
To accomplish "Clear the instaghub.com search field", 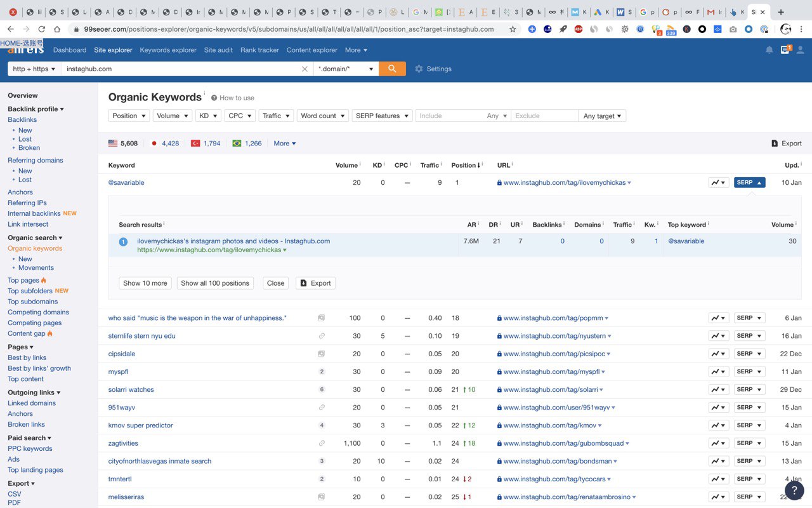I will pyautogui.click(x=304, y=69).
